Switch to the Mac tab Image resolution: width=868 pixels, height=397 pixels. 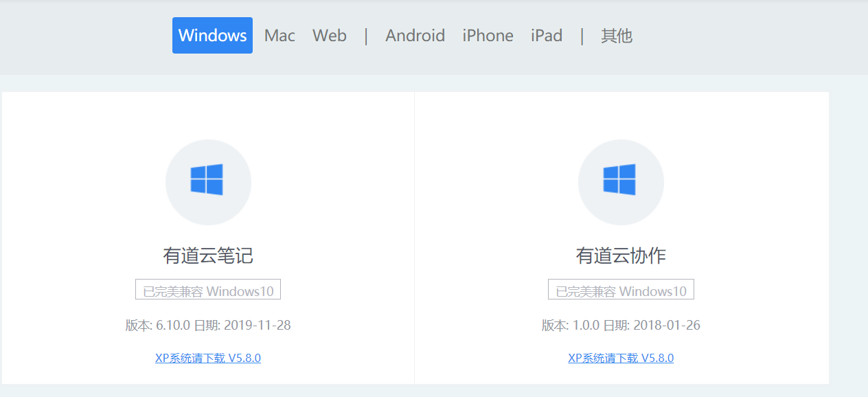[279, 35]
